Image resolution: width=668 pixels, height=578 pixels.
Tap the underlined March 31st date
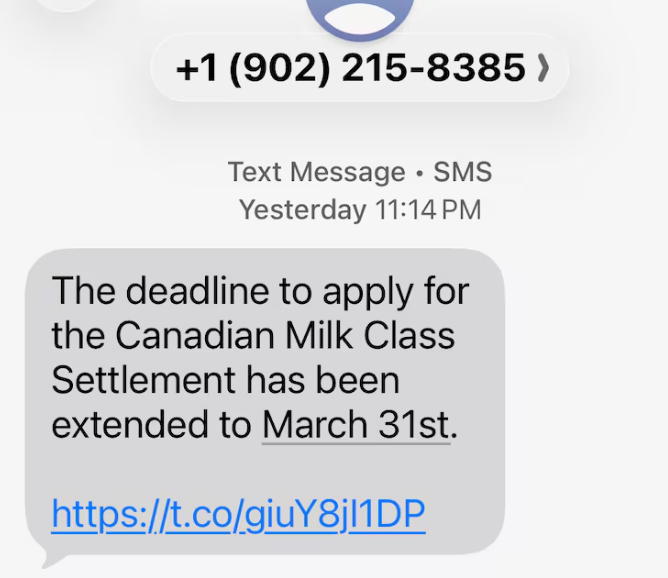click(x=356, y=425)
